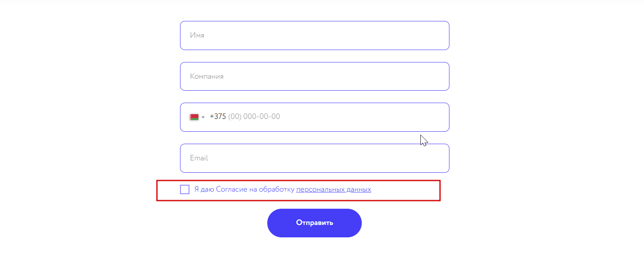Open the country code selector arrow
This screenshot has height=275, width=644.
tap(204, 117)
